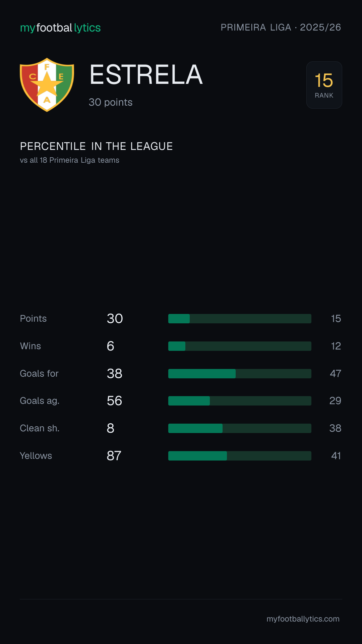Click the Estrela club crest logo
This screenshot has width=362, height=644.
(x=47, y=85)
